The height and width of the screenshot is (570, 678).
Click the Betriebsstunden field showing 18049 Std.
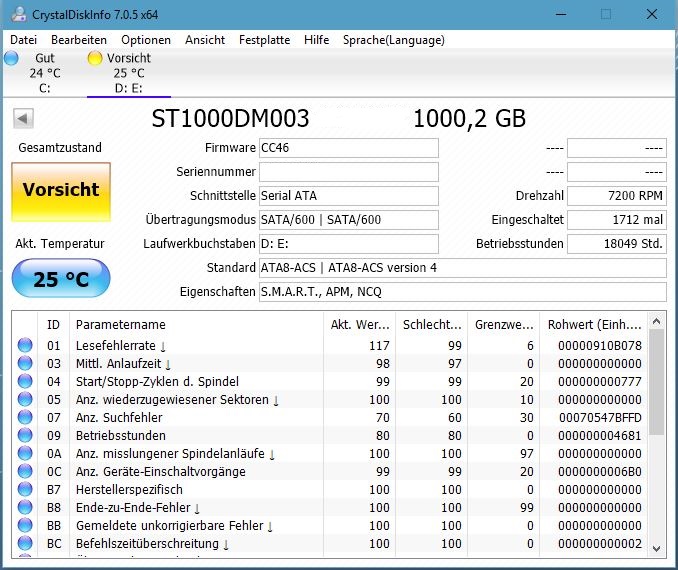click(x=617, y=244)
